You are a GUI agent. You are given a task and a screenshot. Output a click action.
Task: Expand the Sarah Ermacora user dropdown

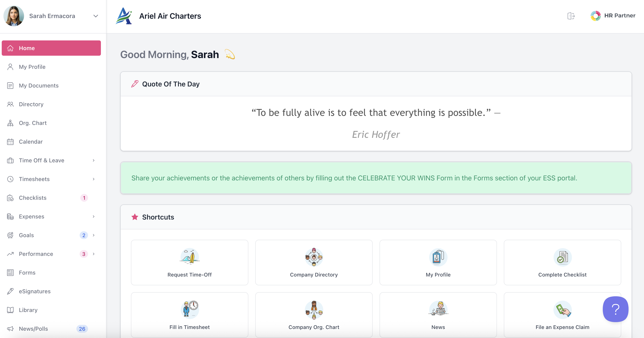click(x=96, y=16)
